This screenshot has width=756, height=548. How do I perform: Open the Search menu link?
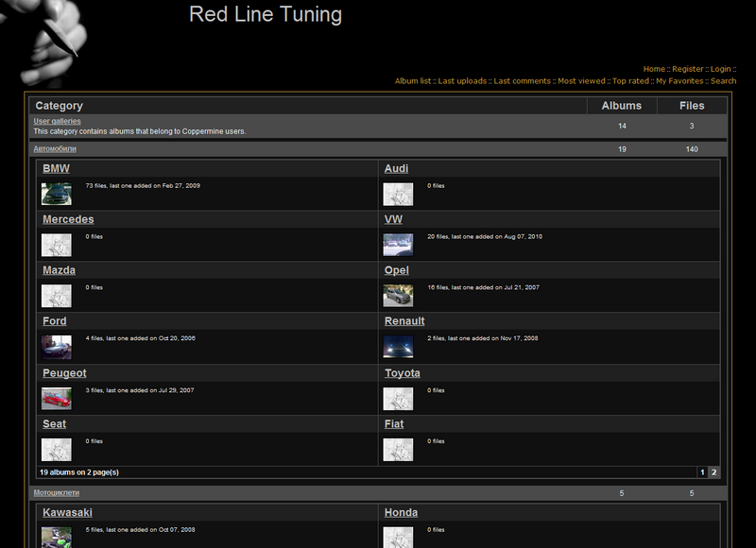tap(723, 81)
